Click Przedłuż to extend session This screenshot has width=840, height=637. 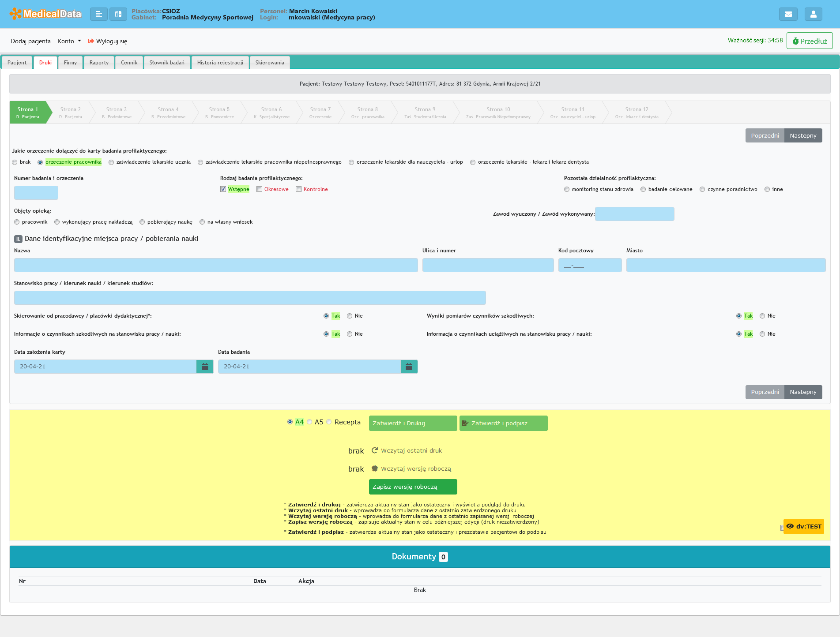[x=809, y=41]
